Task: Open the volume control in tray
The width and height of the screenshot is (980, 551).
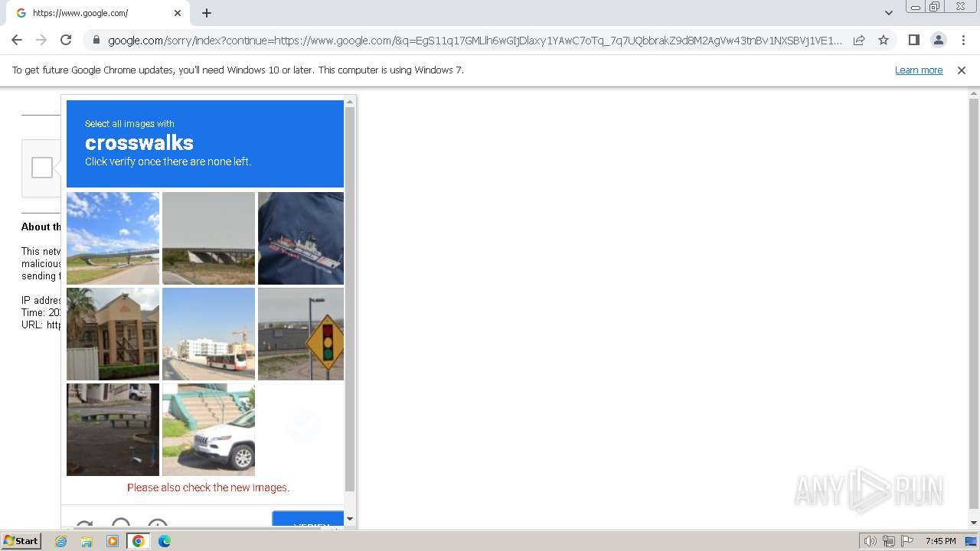Action: pyautogui.click(x=870, y=541)
